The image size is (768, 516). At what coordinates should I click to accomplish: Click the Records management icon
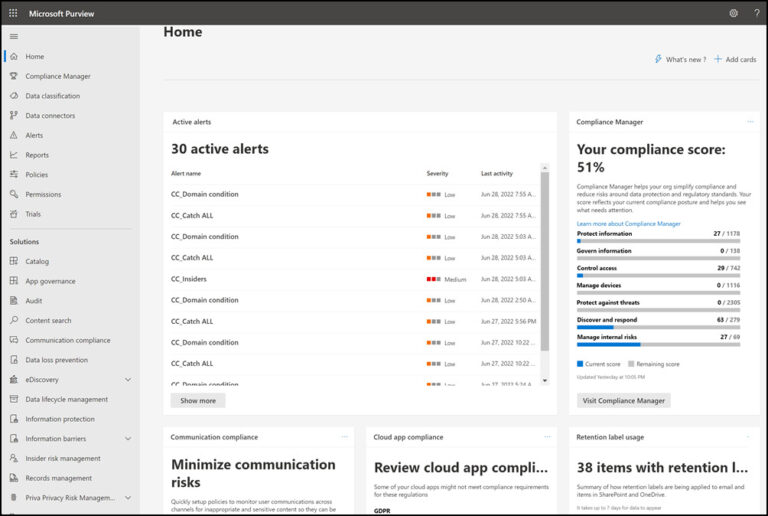tap(14, 478)
